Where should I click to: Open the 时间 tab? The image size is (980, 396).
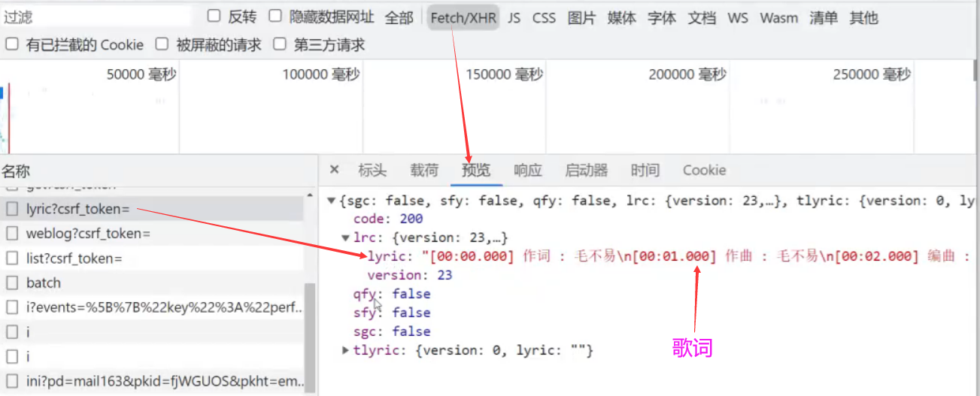click(645, 171)
